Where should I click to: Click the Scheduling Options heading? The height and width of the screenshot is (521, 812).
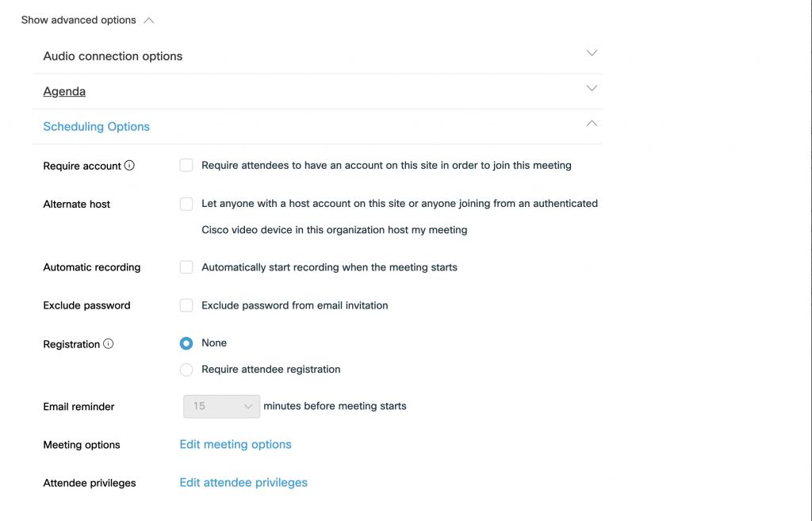pyautogui.click(x=96, y=126)
